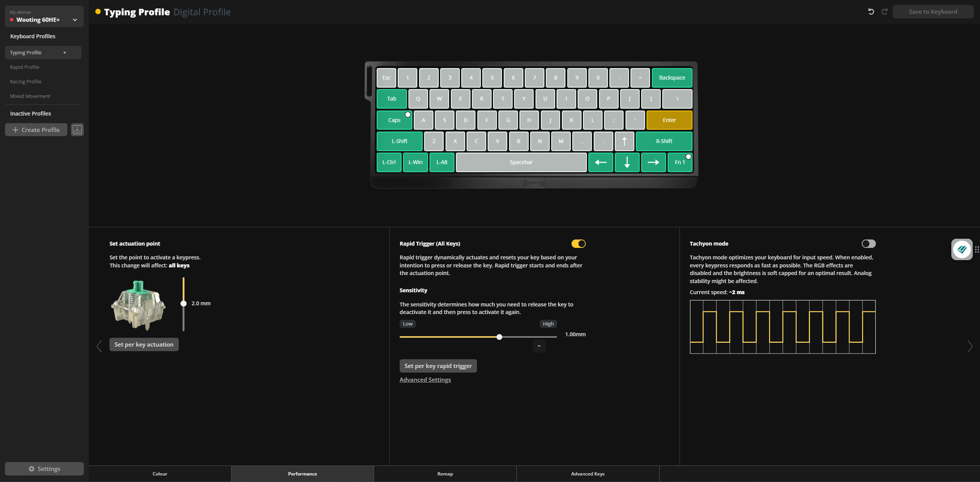Disable Rapid Trigger toggle
Screen dimensions: 980x482
click(578, 244)
